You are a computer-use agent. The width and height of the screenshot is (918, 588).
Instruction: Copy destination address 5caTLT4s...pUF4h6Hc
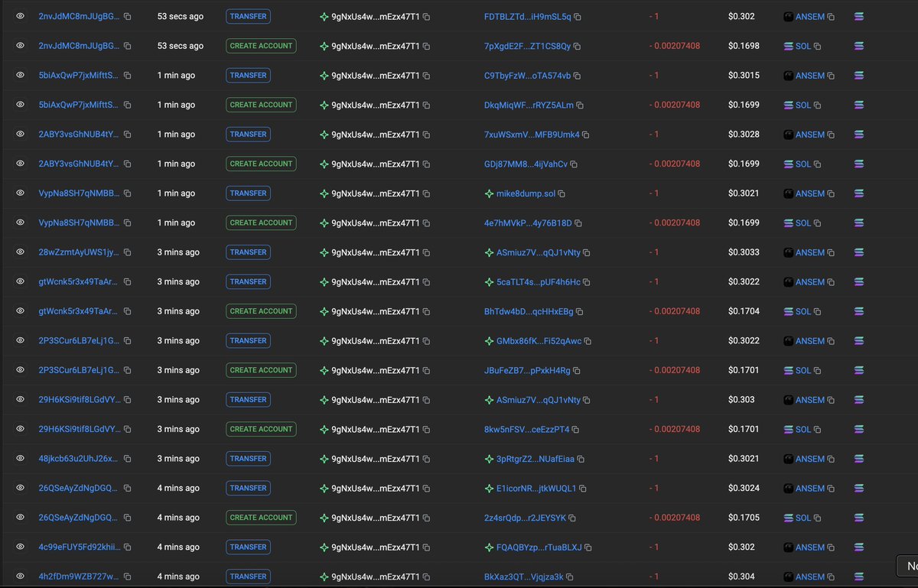[587, 283]
